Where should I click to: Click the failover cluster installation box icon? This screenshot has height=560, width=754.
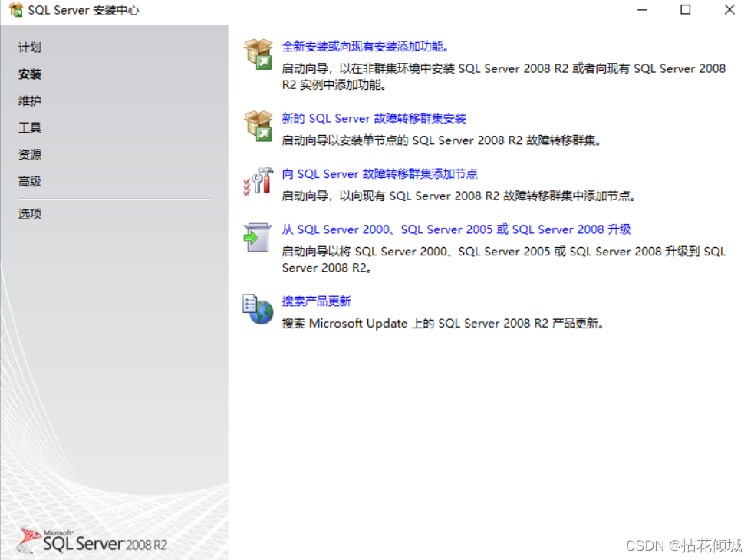(x=258, y=126)
